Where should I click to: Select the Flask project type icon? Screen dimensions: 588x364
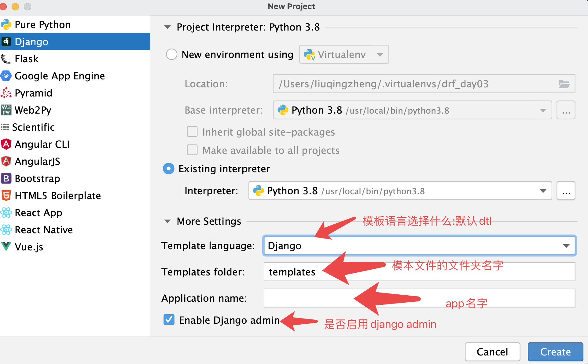(6, 59)
